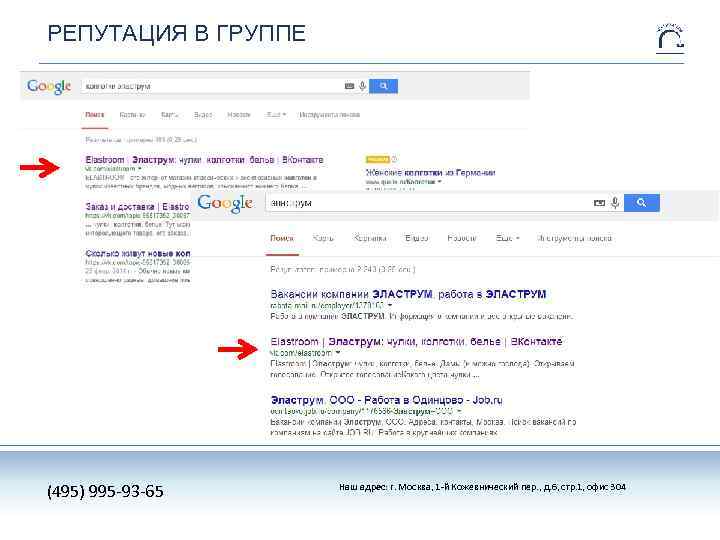Open the Новости tab in the back search page

click(x=239, y=115)
